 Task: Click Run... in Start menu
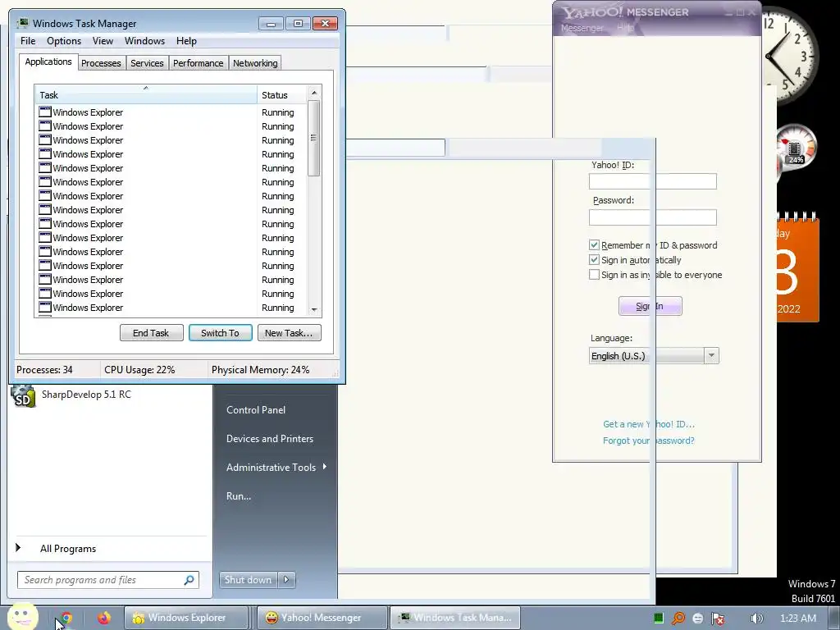(x=239, y=496)
